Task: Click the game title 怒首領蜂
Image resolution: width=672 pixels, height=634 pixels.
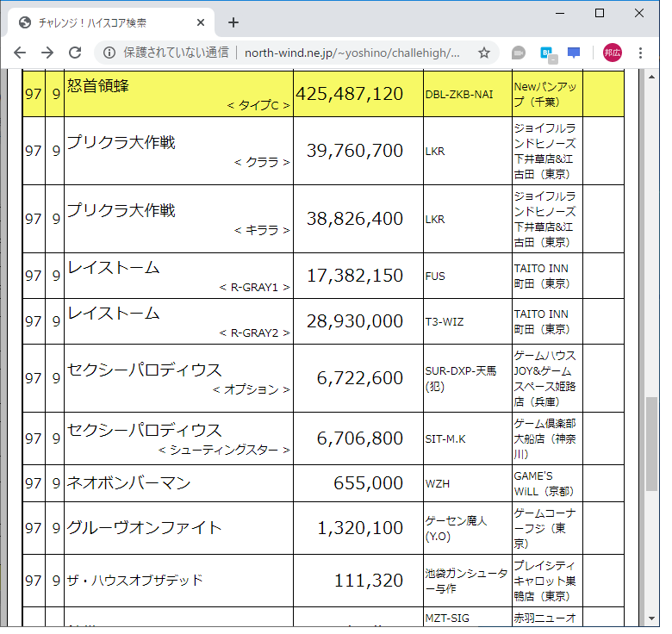Action: (x=98, y=85)
